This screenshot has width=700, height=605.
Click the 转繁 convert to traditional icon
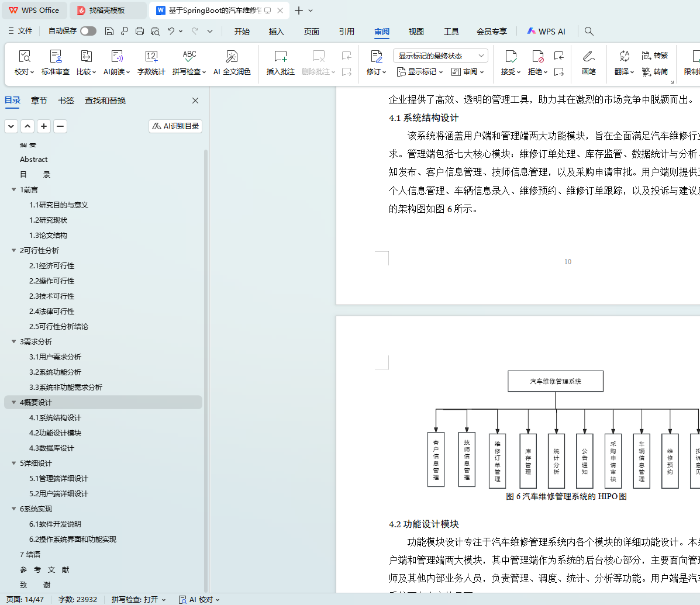pos(654,56)
